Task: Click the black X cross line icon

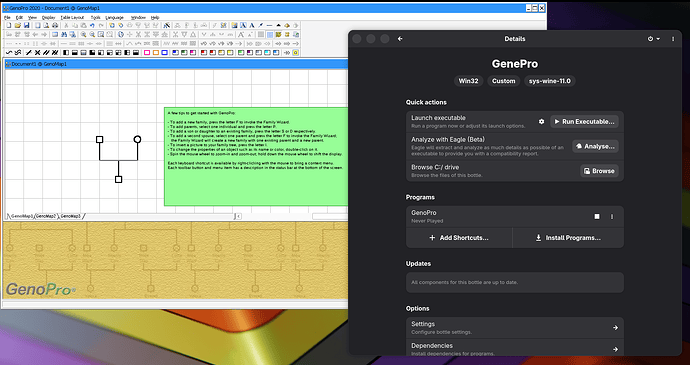Action: coord(37,52)
